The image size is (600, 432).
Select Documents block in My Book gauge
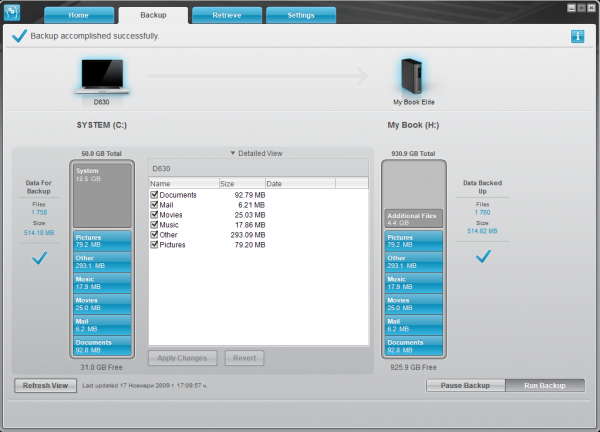point(414,346)
